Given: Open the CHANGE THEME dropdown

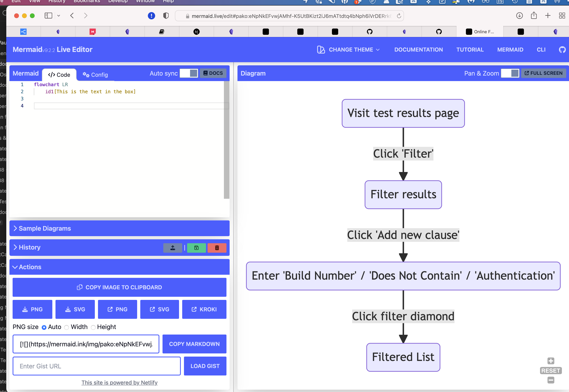Looking at the screenshot, I should coord(348,50).
